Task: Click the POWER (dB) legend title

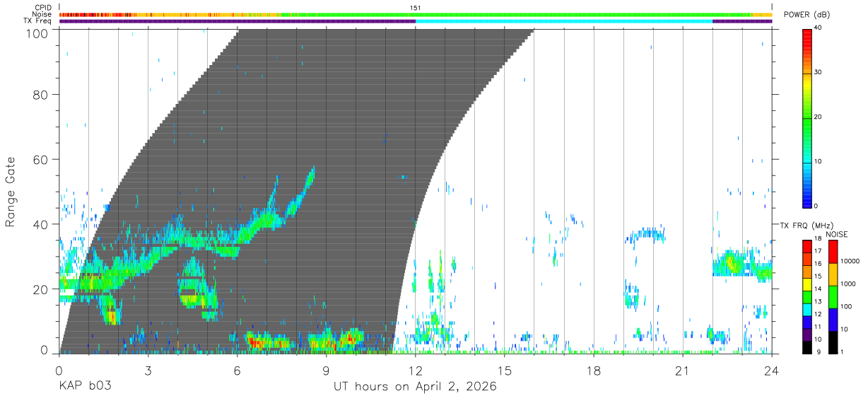Action: [x=807, y=15]
